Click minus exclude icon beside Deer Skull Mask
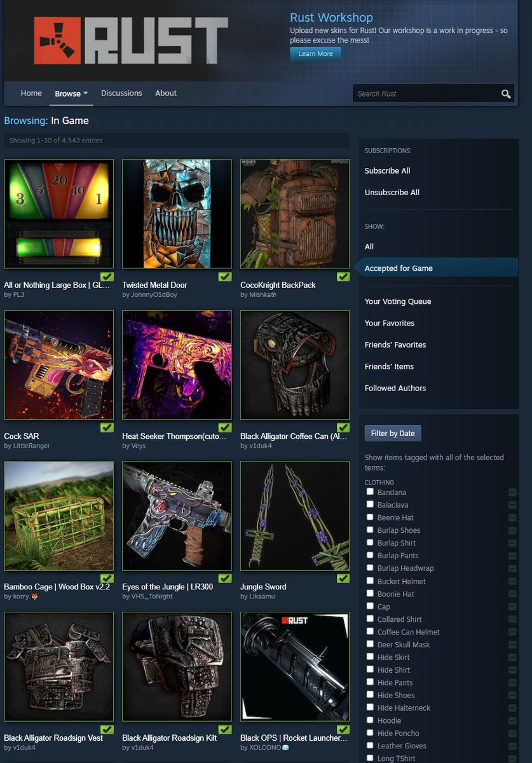 pos(512,645)
